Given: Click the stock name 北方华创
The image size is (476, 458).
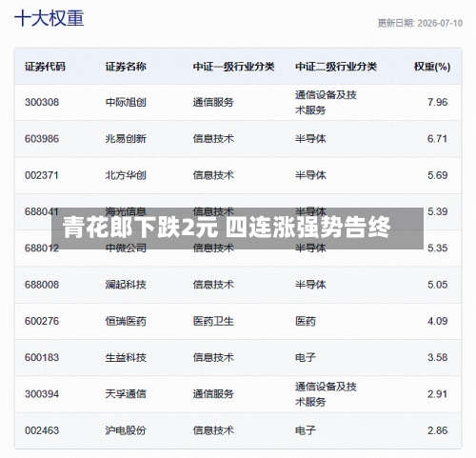Looking at the screenshot, I should point(126,175).
